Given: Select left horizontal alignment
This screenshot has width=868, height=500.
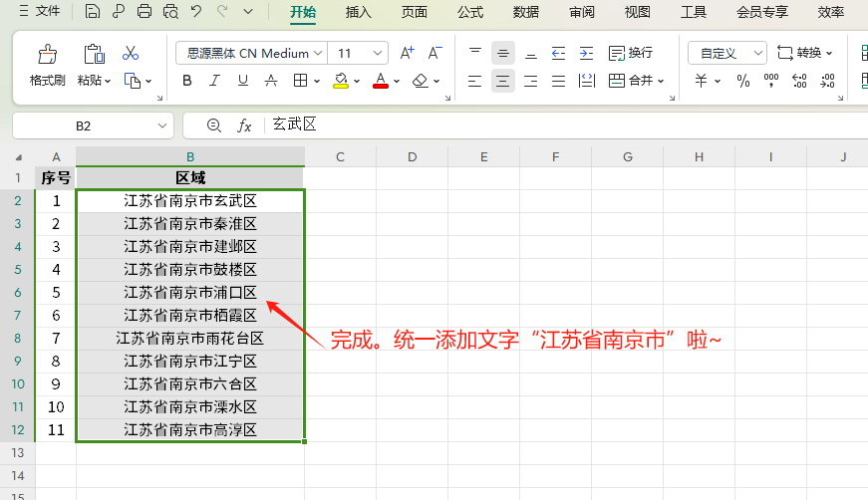Looking at the screenshot, I should (x=475, y=82).
